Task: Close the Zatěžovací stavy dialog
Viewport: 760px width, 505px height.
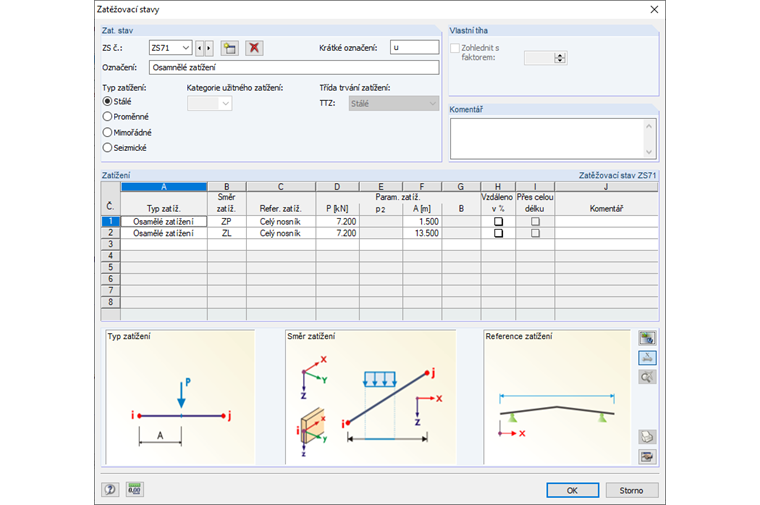Action: point(654,9)
